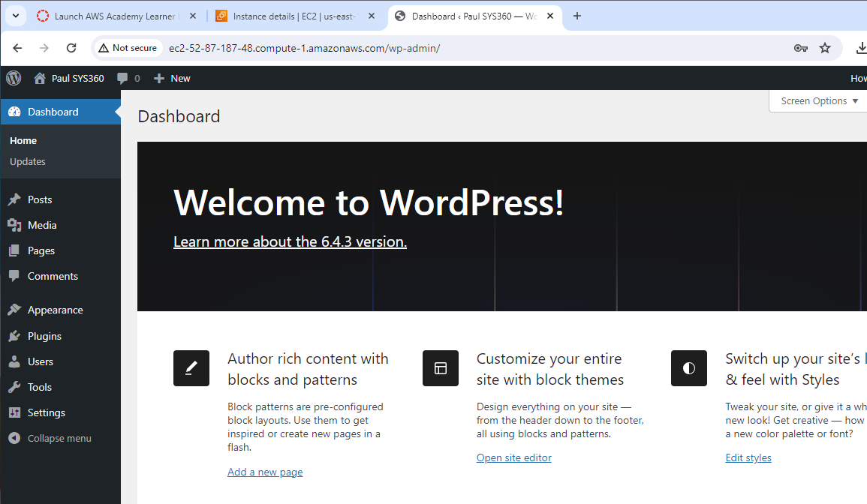The height and width of the screenshot is (504, 867).
Task: Click the Open site editor link
Action: [513, 457]
